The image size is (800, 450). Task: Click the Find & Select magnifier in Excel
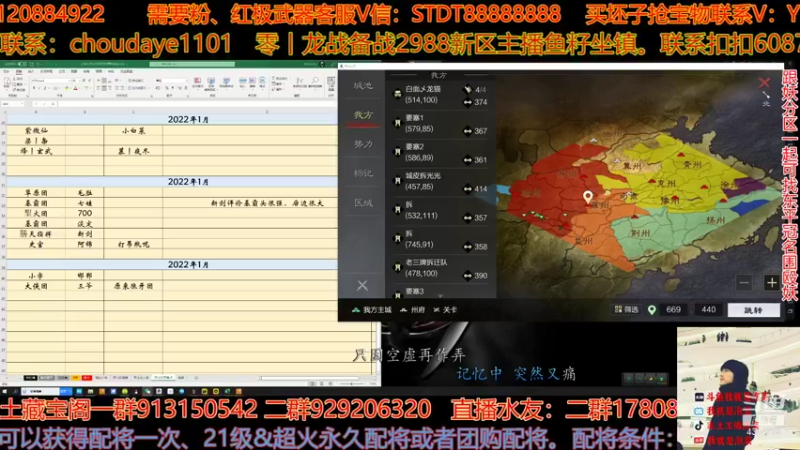tap(315, 82)
